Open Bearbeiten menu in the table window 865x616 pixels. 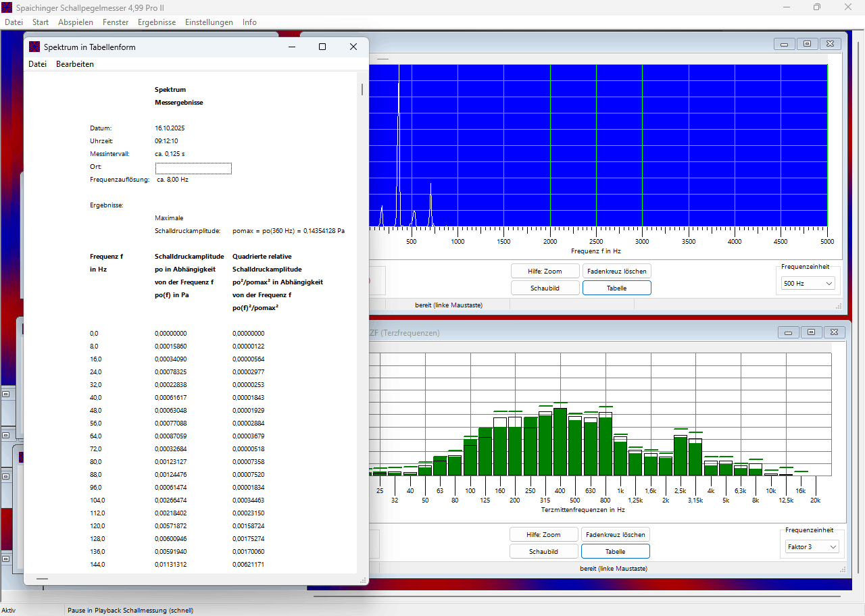point(75,64)
